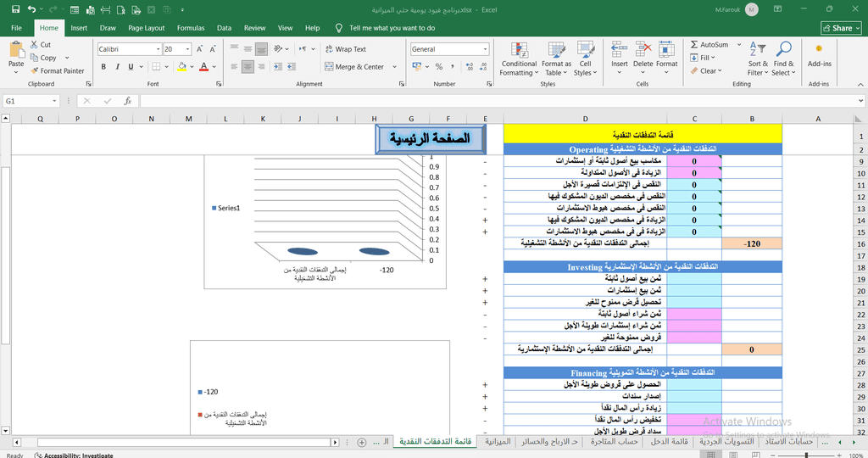This screenshot has width=868, height=458.
Task: Click the Name Box showing G1
Action: pyautogui.click(x=31, y=101)
